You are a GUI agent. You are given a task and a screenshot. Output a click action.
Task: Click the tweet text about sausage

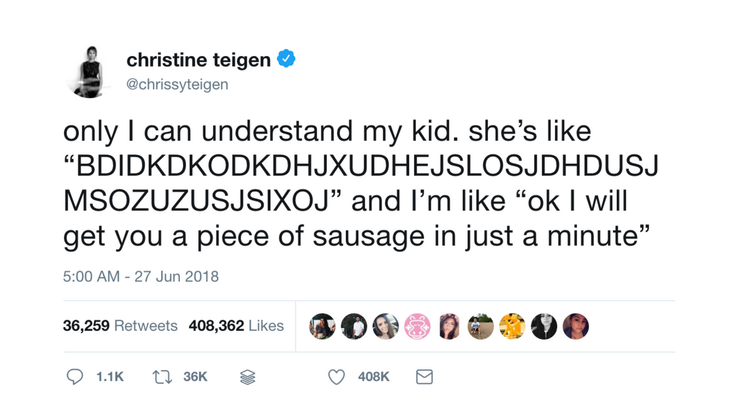[360, 184]
